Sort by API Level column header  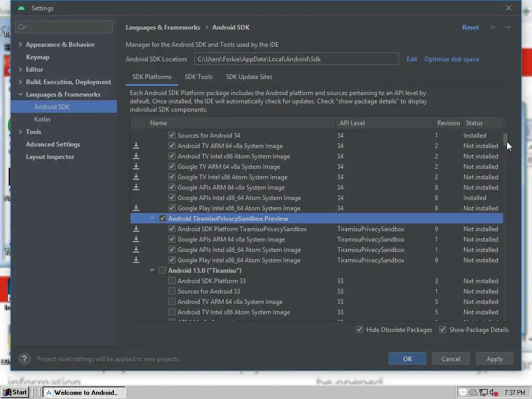pos(384,123)
